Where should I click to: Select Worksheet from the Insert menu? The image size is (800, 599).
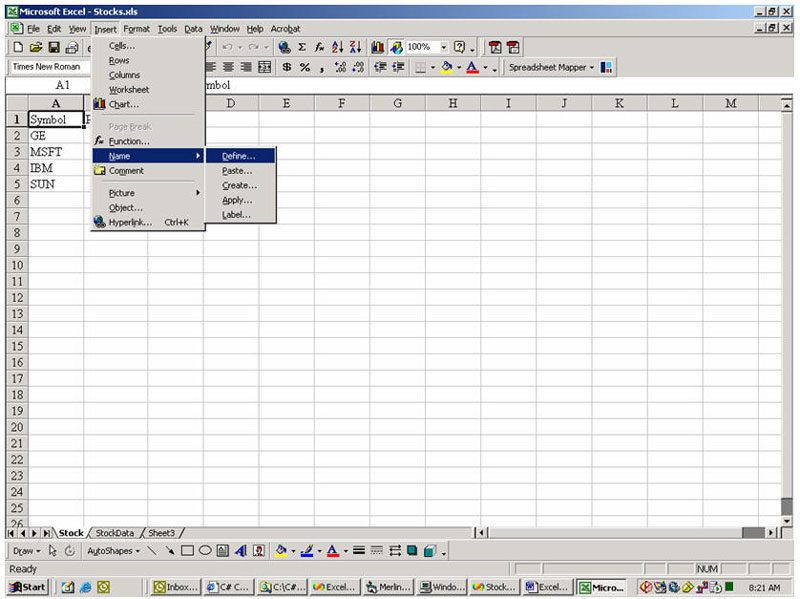point(148,90)
